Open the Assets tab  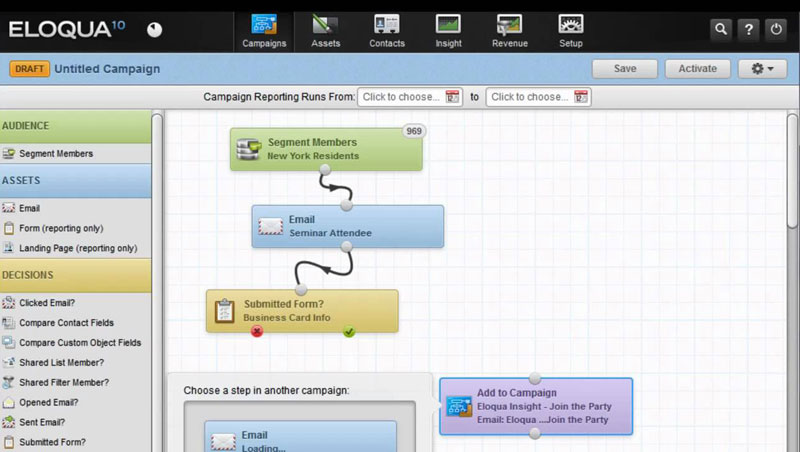(x=326, y=32)
